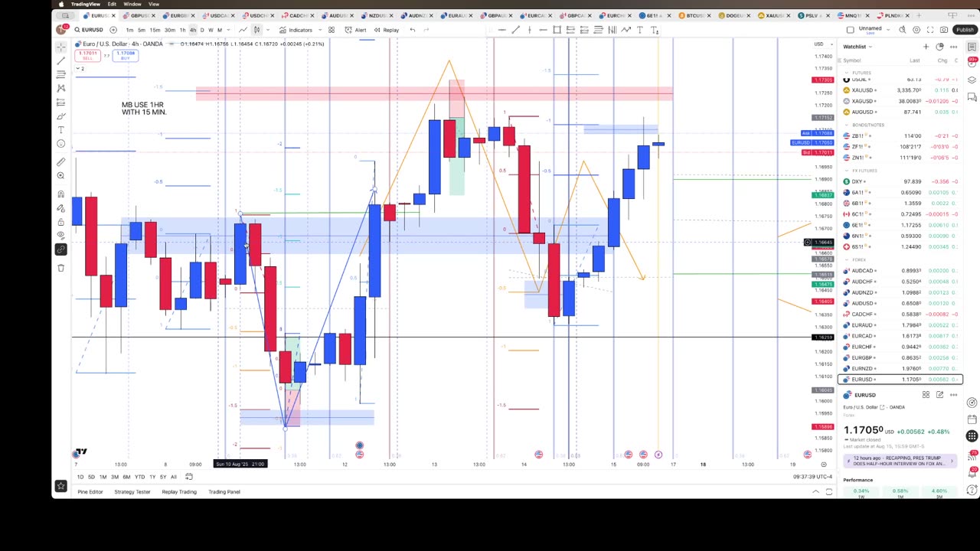
Task: Enter fullscreen mode icon
Action: pos(930,30)
